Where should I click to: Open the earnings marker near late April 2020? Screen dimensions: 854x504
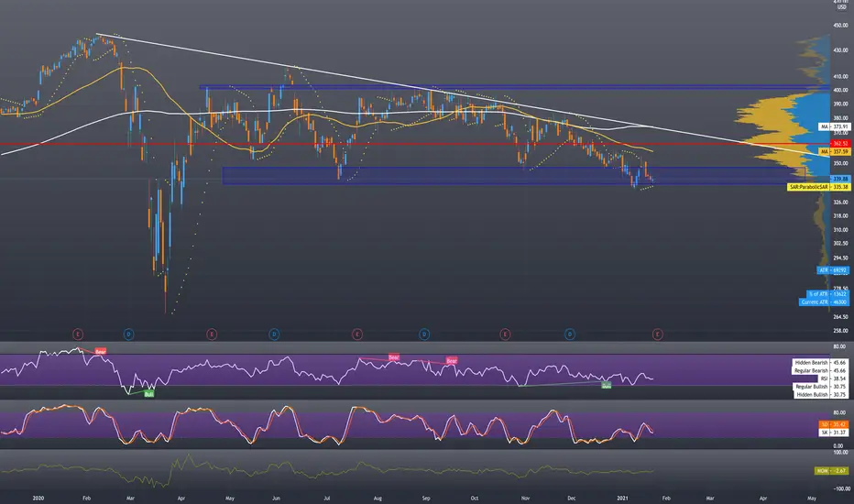[x=212, y=334]
